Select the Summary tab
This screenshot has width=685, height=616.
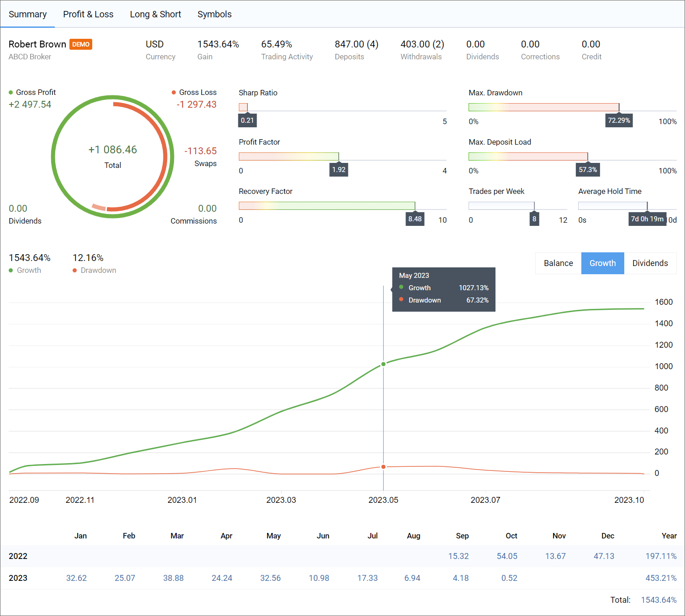click(x=27, y=14)
